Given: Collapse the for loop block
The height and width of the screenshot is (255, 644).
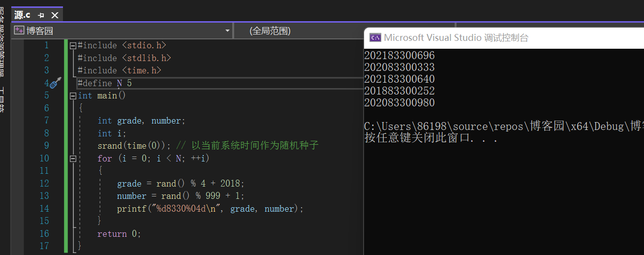Looking at the screenshot, I should coord(73,159).
